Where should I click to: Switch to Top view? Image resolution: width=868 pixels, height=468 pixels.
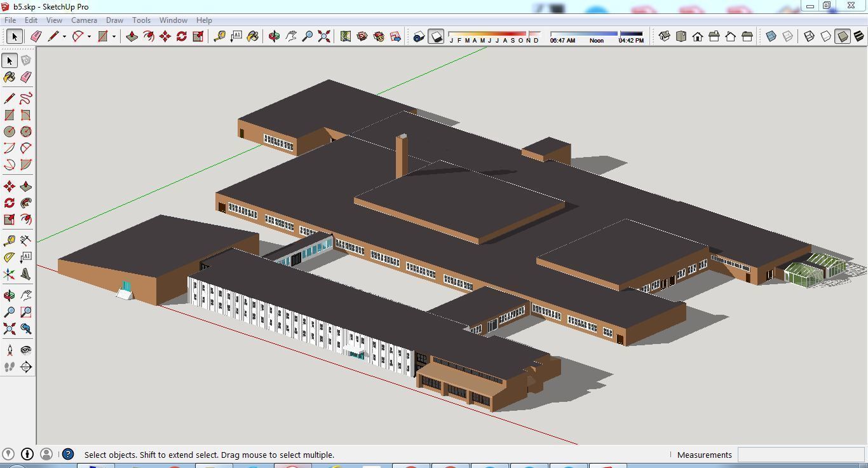(x=681, y=36)
